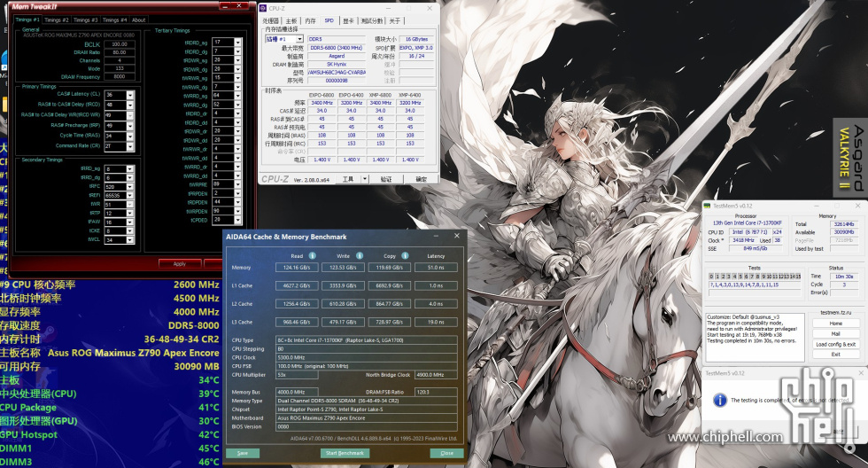Click the Mail button in TestMem5
This screenshot has width=868, height=468.
tap(836, 334)
